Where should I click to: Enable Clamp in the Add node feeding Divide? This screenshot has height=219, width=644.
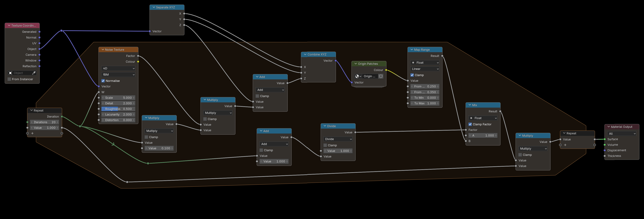coord(261,150)
